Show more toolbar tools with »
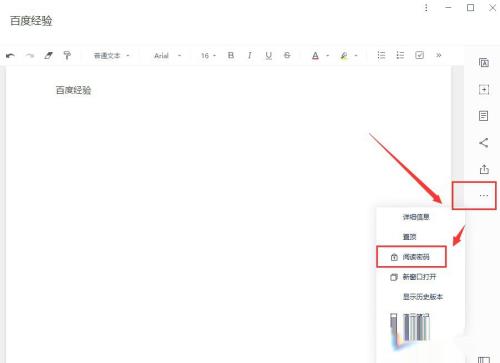The width and height of the screenshot is (500, 363). click(439, 55)
